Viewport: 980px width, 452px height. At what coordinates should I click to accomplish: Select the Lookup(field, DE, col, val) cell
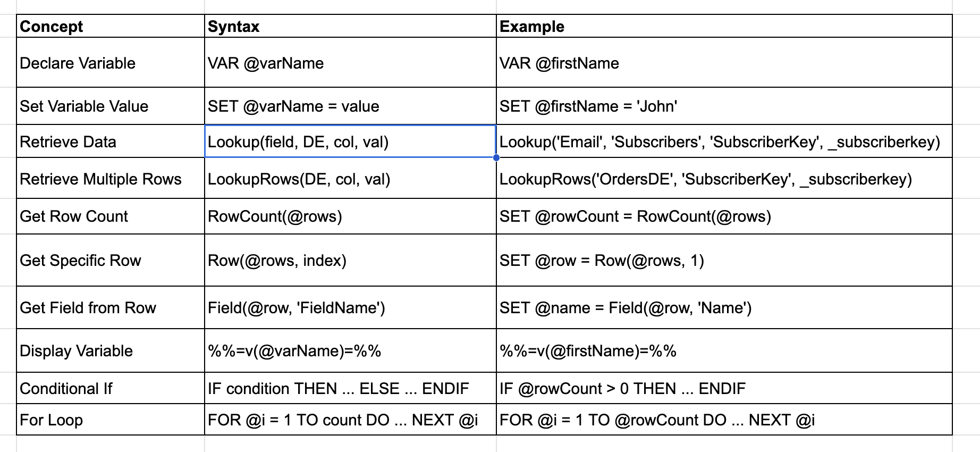click(350, 141)
